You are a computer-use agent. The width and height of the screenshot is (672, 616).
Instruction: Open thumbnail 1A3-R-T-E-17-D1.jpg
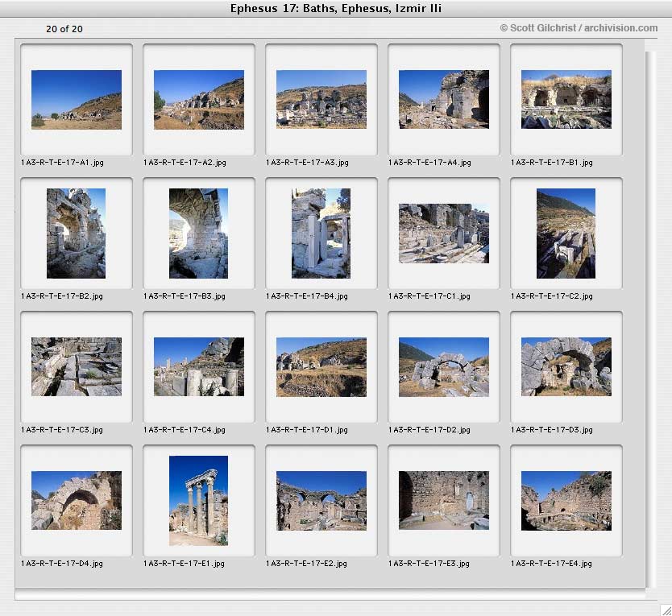(x=321, y=367)
